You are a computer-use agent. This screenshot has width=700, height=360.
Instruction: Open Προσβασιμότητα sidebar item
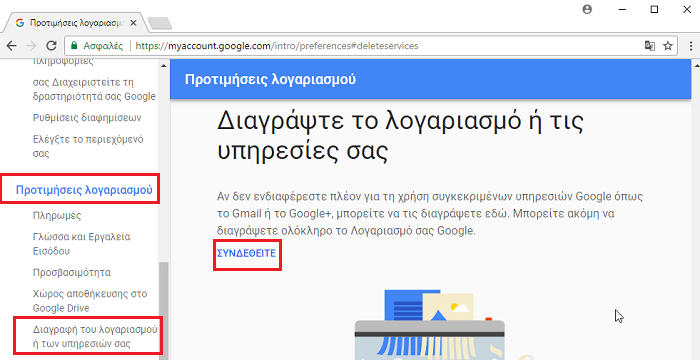click(72, 272)
